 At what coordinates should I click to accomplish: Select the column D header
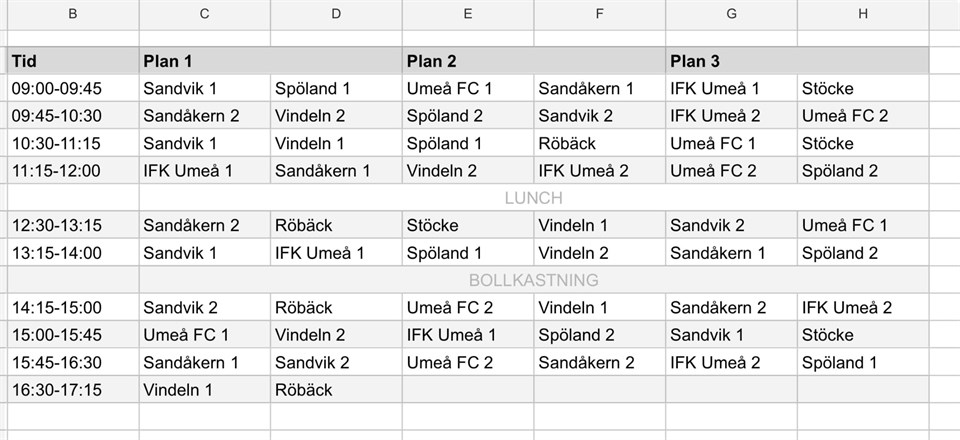pyautogui.click(x=336, y=14)
